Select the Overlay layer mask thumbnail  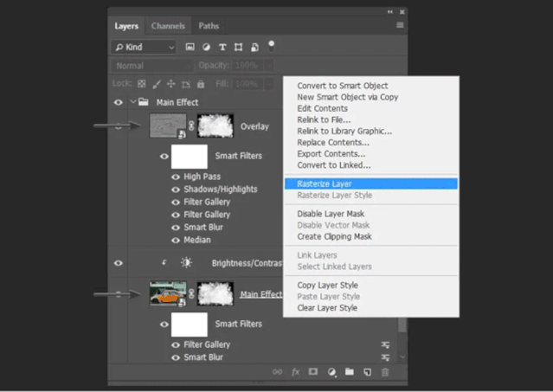[x=215, y=126]
